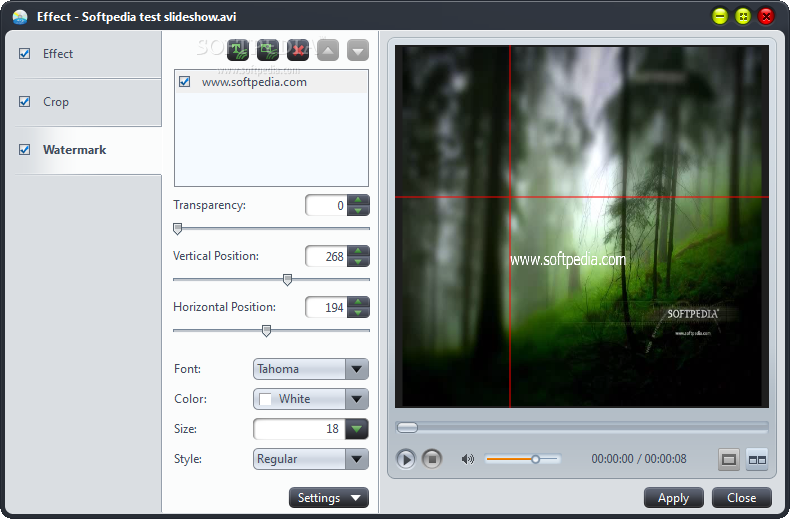Viewport: 790px width, 519px height.
Task: Select the Watermark tab
Action: coord(88,150)
